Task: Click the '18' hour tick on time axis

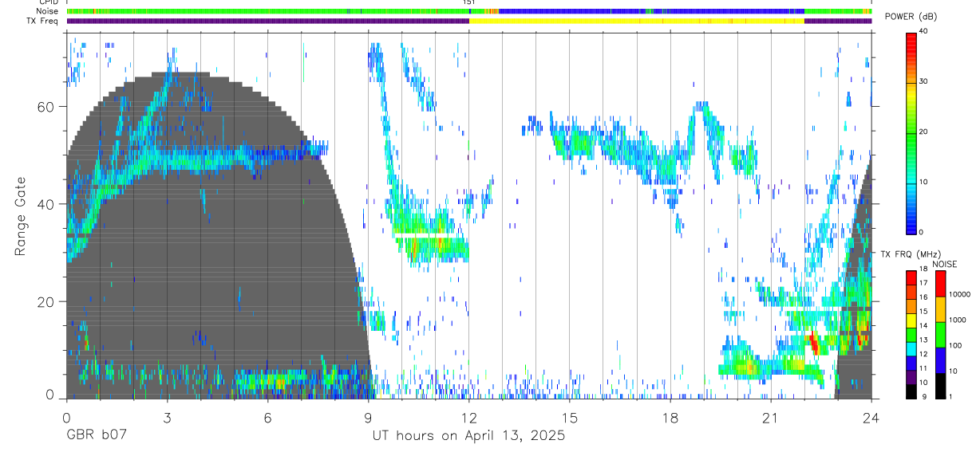Action: pos(670,418)
